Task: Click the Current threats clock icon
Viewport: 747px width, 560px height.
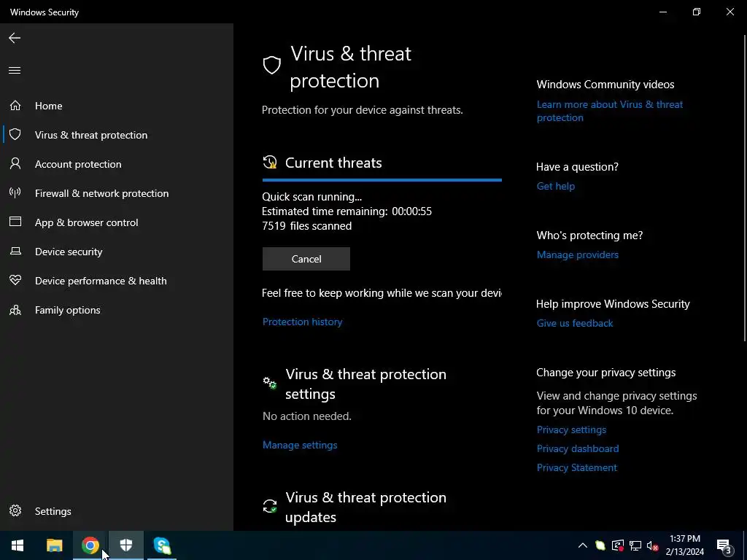Action: click(x=270, y=162)
